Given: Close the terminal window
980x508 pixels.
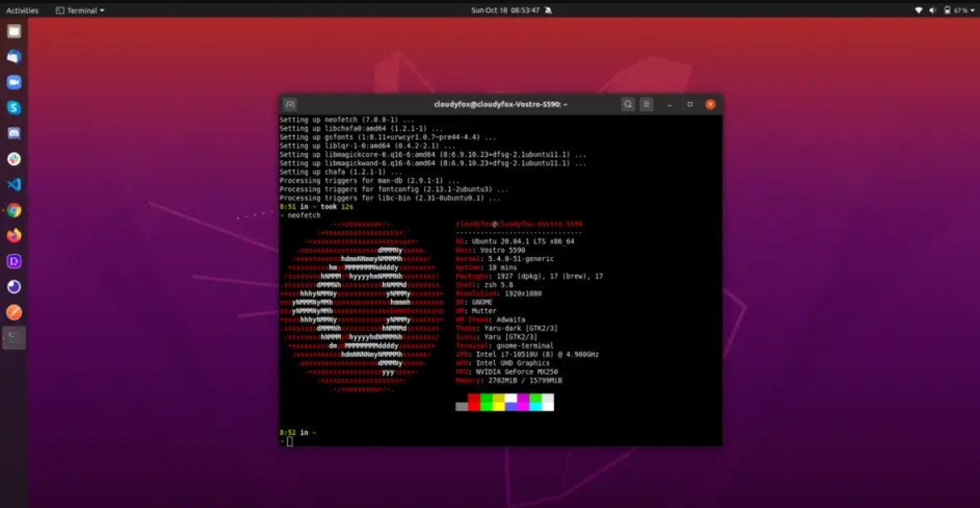Looking at the screenshot, I should 710,105.
